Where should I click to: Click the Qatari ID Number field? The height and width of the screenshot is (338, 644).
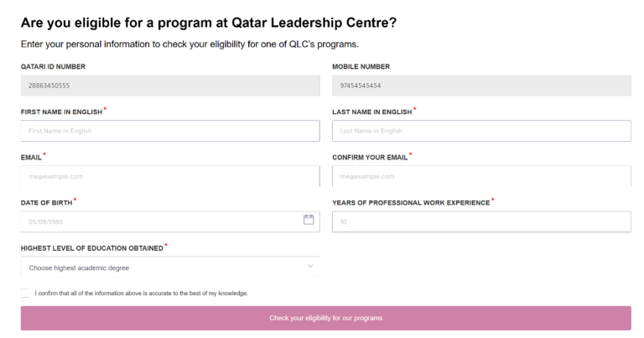(169, 86)
